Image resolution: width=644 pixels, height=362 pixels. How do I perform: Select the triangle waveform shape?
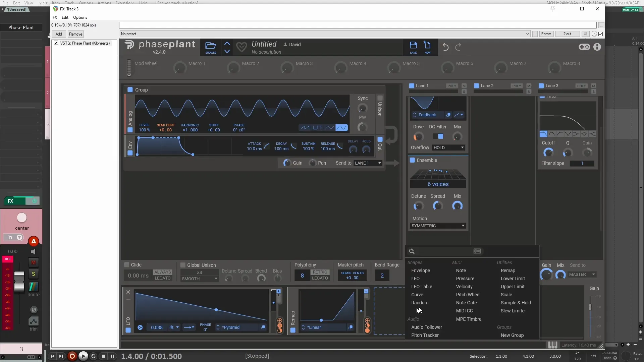(x=329, y=128)
